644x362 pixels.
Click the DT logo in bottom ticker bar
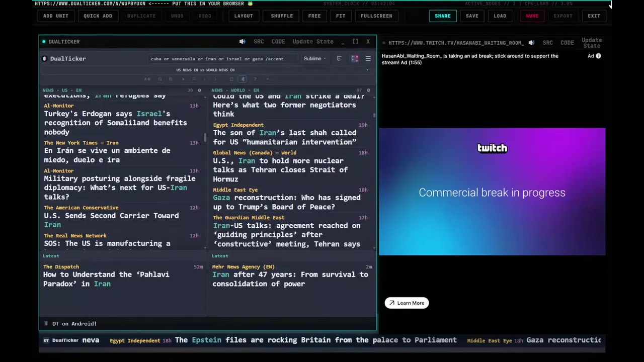pos(46,340)
